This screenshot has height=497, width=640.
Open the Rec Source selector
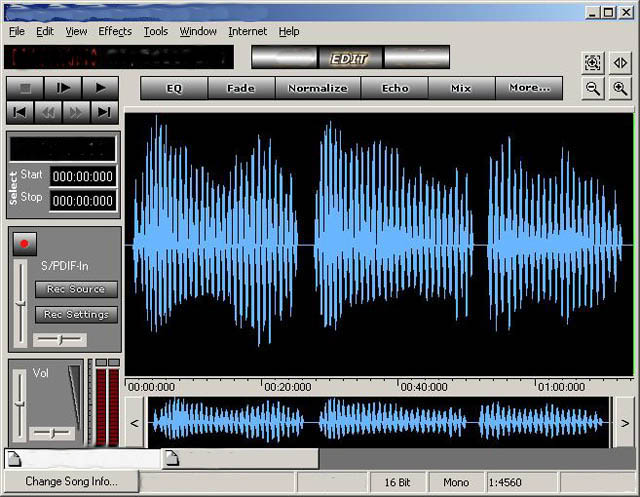pos(76,289)
